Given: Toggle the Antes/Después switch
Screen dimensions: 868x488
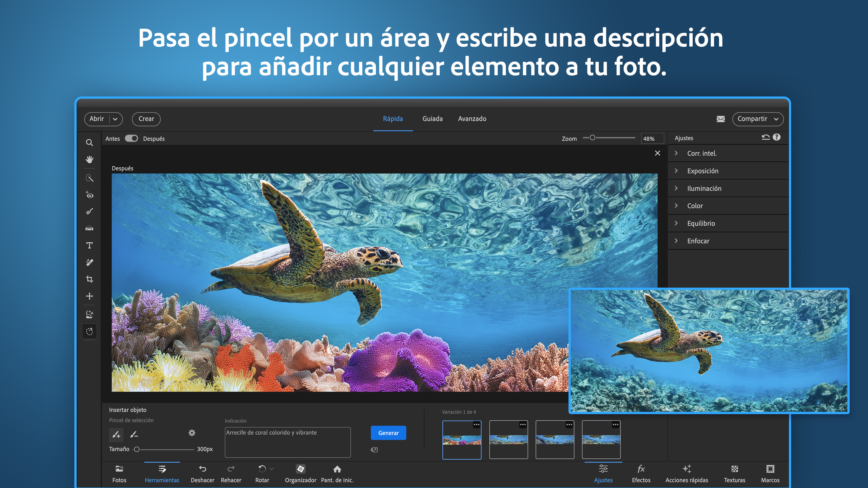Looking at the screenshot, I should [x=131, y=138].
